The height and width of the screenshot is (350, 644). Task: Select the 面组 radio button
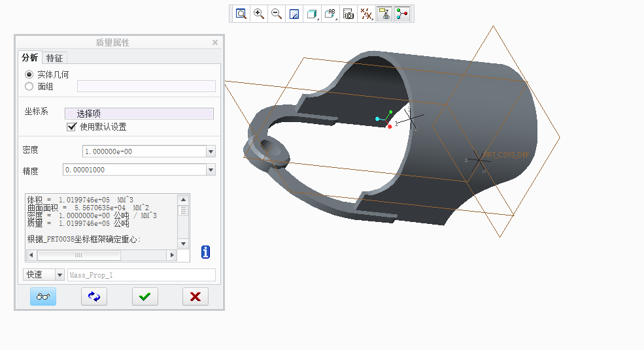point(29,86)
